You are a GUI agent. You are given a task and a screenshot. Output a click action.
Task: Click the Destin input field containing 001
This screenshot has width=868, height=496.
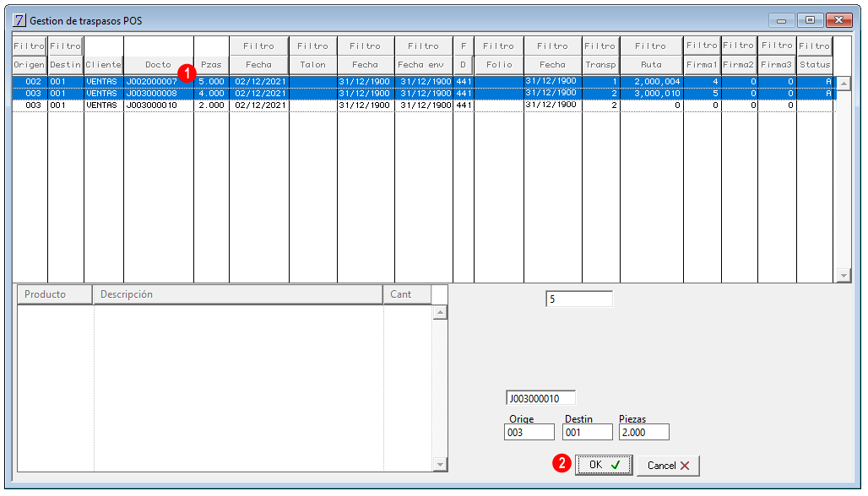click(588, 433)
